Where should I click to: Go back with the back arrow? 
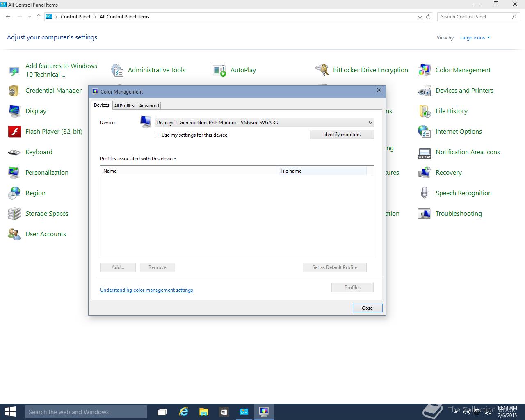pos(8,17)
